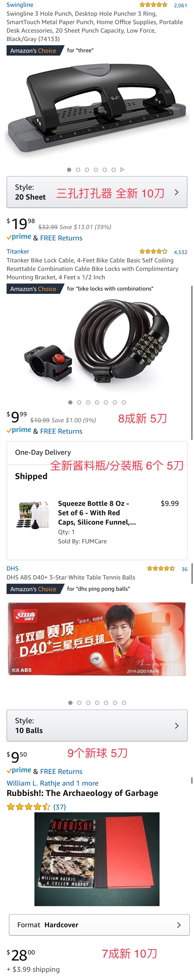Open the Squeeze Bottle order thumbnail

[x=33, y=516]
